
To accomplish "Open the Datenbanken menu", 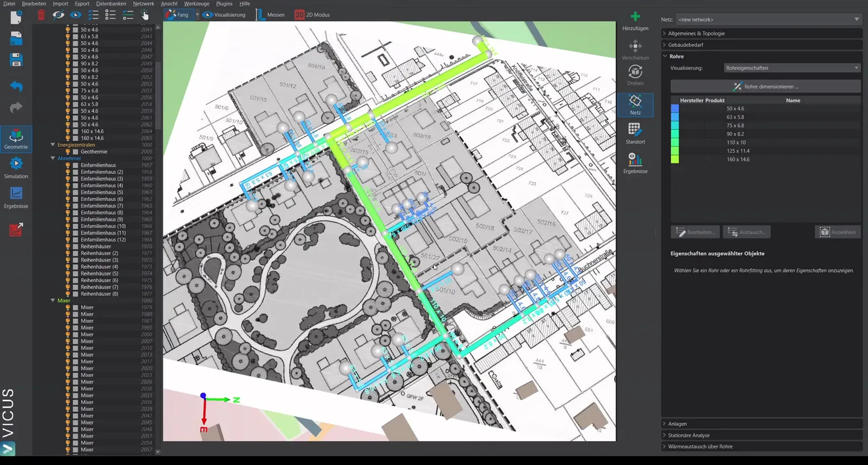I will point(111,4).
